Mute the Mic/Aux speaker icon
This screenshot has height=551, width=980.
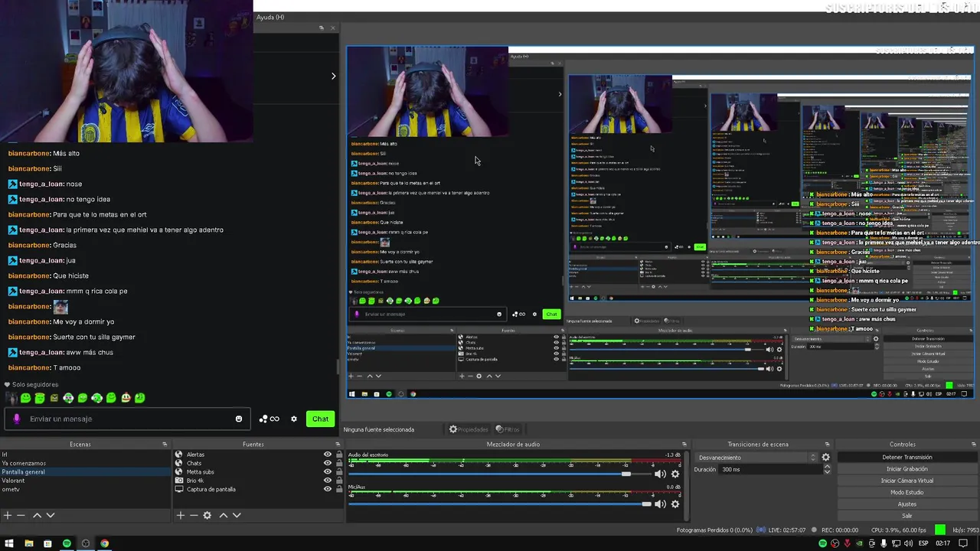[x=660, y=504]
